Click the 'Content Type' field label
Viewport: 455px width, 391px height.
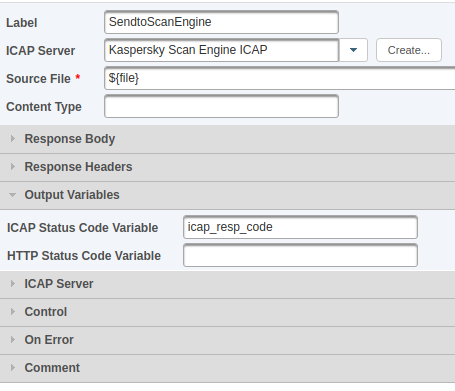coord(44,107)
